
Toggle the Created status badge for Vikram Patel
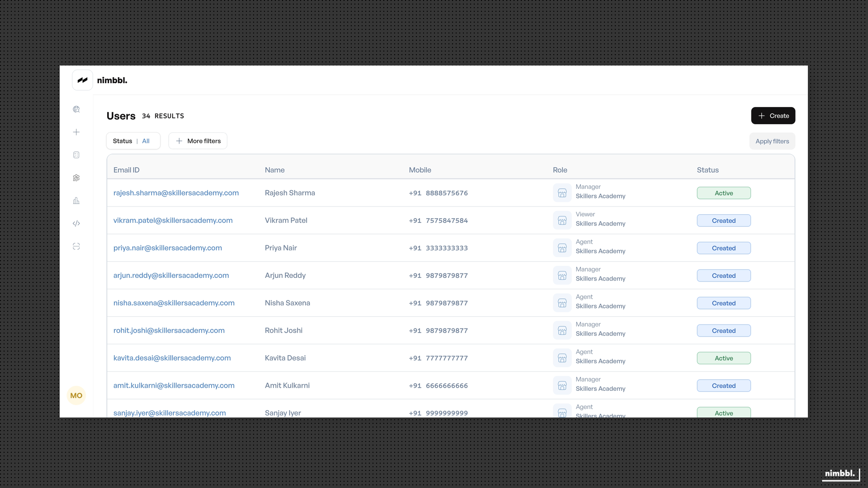(724, 221)
